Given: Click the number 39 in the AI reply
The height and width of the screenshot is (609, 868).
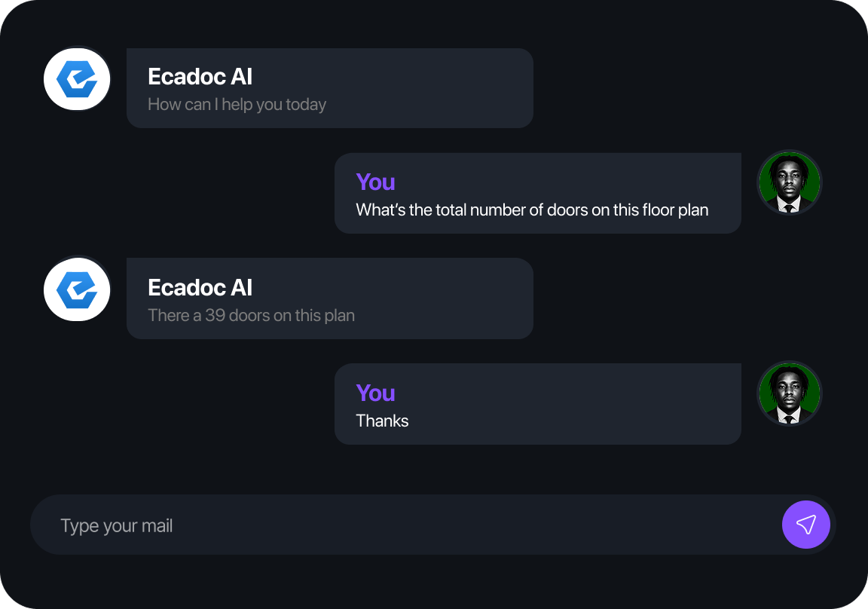Looking at the screenshot, I should pos(215,316).
